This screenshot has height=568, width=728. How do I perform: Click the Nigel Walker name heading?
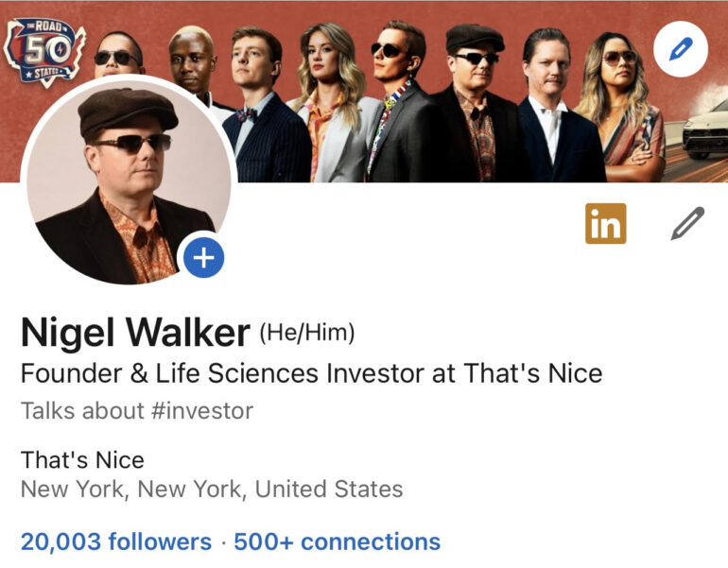pos(135,333)
